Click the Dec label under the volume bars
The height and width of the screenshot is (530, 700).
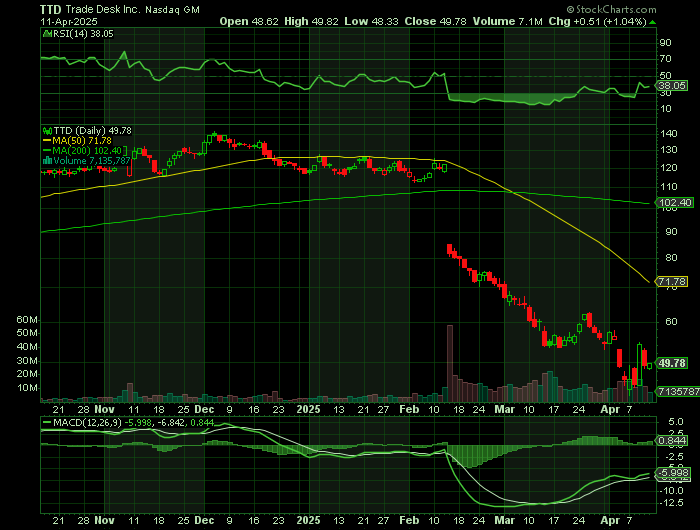[x=204, y=409]
